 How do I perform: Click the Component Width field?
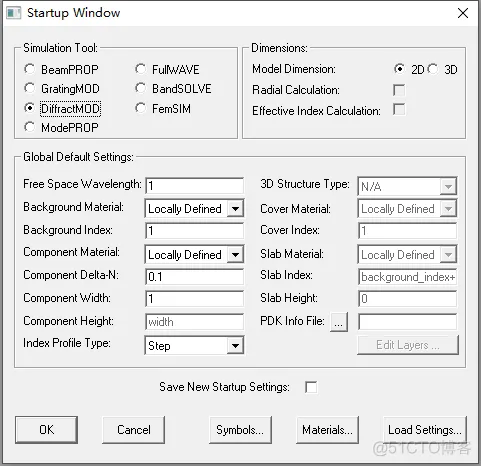[194, 299]
